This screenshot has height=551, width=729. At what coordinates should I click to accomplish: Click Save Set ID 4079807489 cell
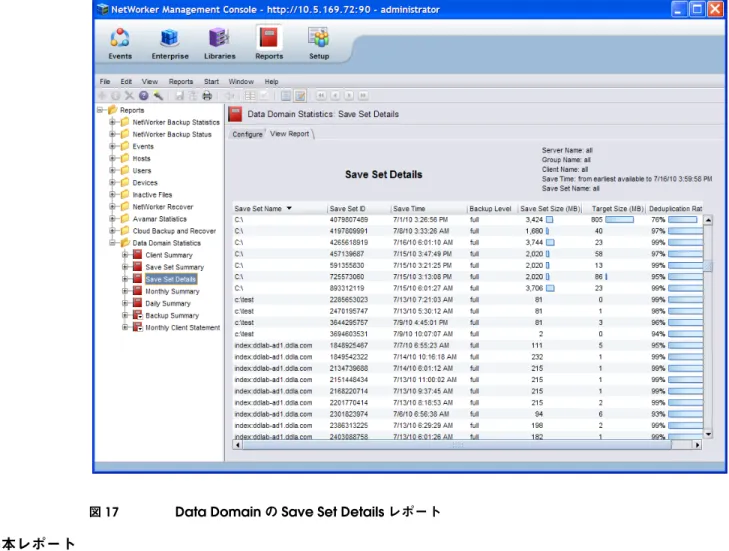pos(349,219)
